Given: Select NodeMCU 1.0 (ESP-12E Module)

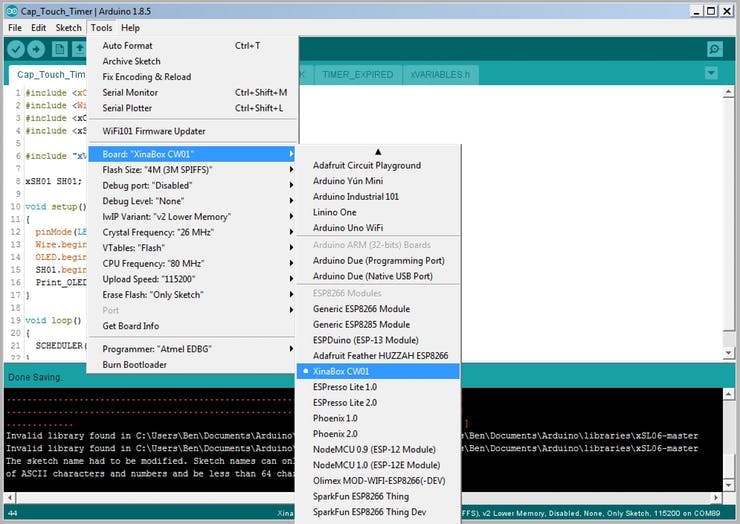Looking at the screenshot, I should click(x=378, y=465).
